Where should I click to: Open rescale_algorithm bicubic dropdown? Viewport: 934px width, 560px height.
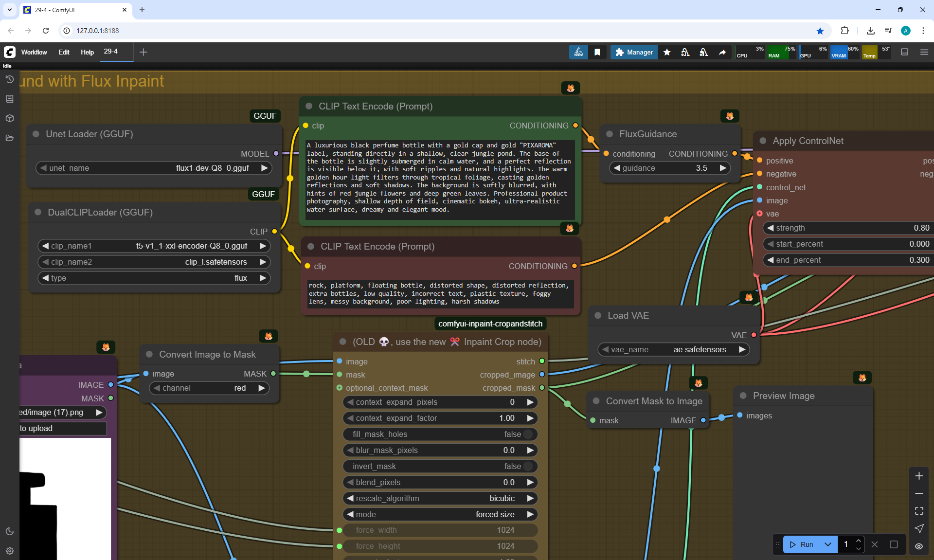[440, 498]
